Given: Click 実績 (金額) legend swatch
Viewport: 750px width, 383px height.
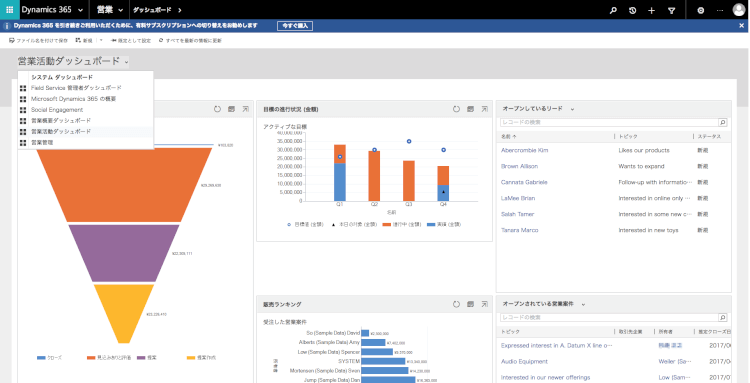Looking at the screenshot, I should pyautogui.click(x=431, y=224).
